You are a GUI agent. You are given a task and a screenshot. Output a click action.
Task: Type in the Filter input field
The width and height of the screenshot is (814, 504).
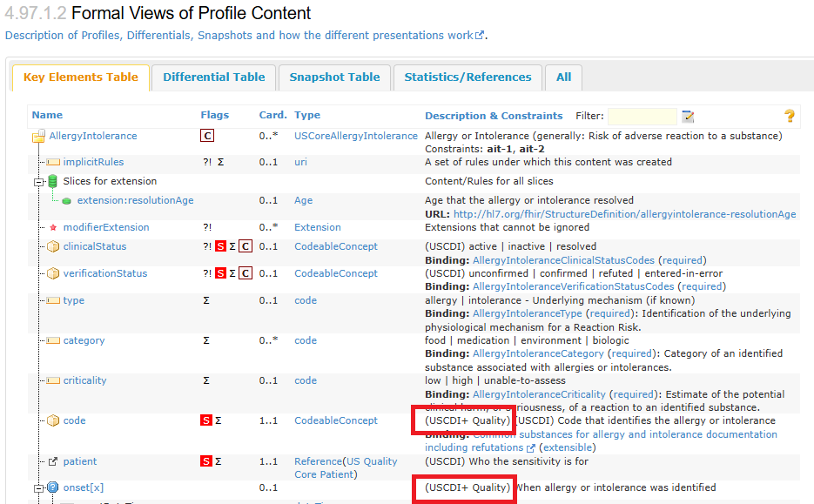click(x=642, y=116)
